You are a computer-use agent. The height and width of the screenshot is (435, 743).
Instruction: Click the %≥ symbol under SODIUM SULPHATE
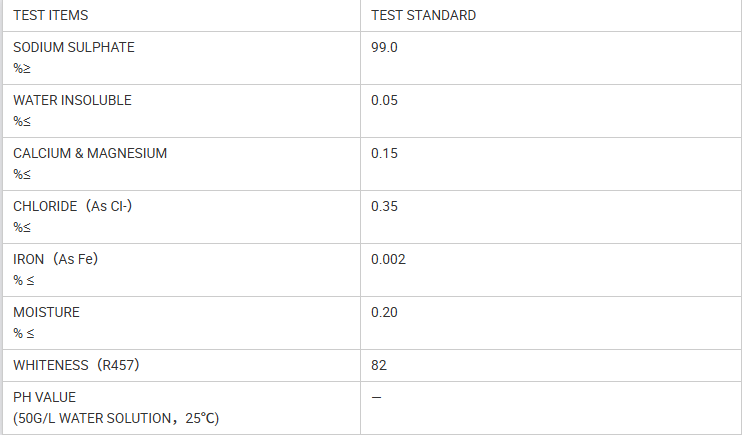[x=22, y=69]
